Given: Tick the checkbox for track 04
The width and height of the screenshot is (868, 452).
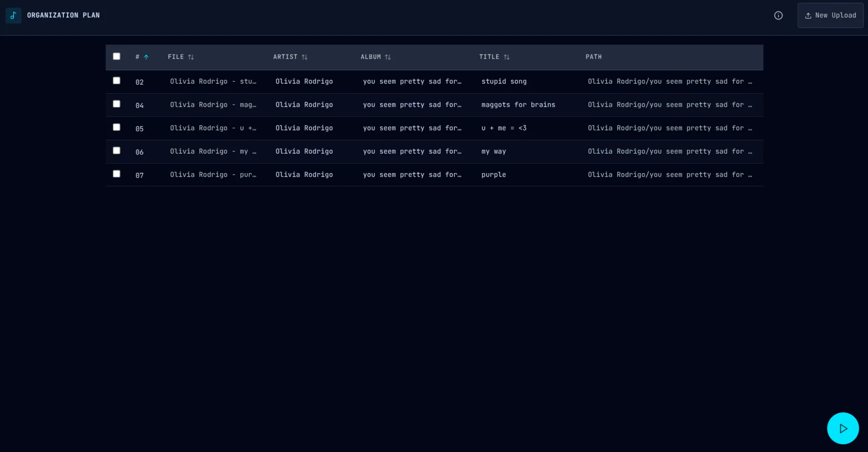Looking at the screenshot, I should tap(117, 104).
